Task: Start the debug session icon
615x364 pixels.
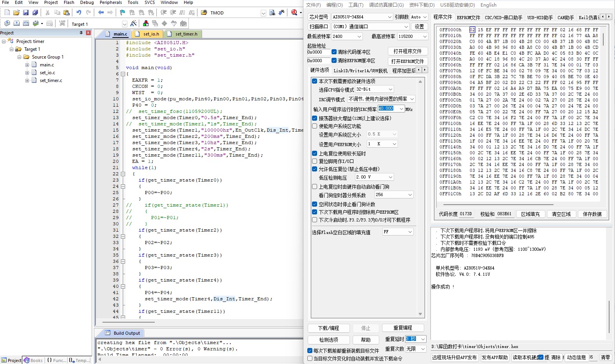Action: [x=294, y=12]
